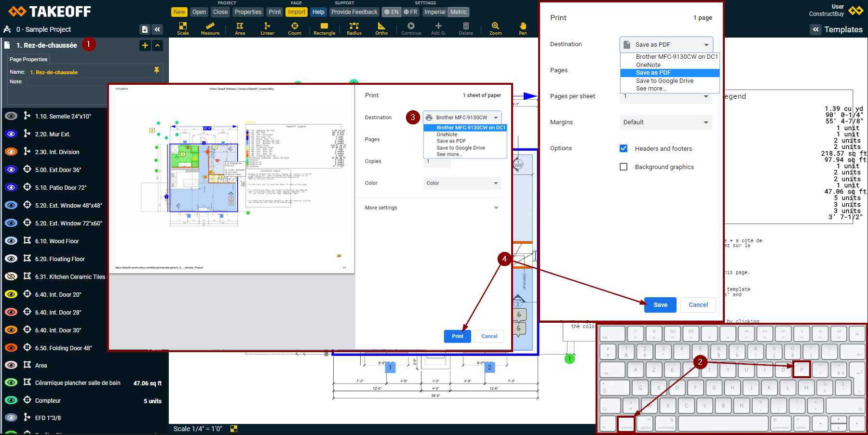Select the Count tool
The image size is (868, 435).
(x=295, y=28)
